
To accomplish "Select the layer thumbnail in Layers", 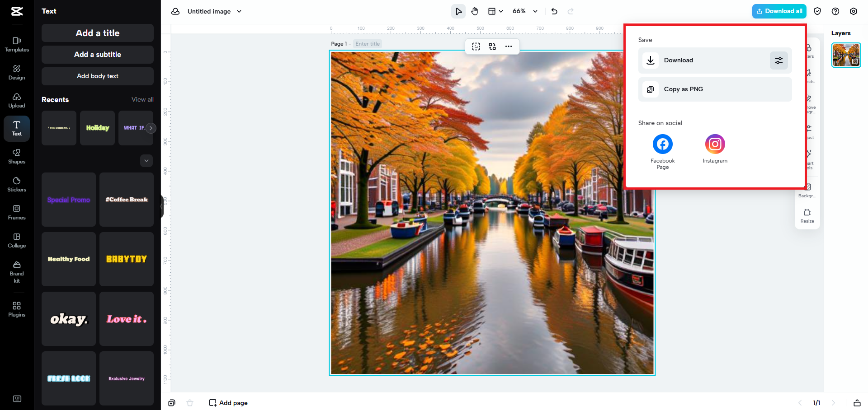I will [x=846, y=55].
